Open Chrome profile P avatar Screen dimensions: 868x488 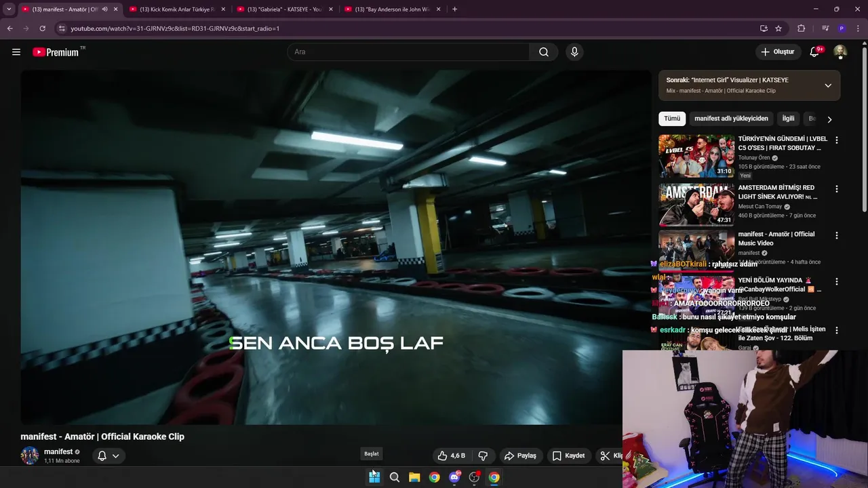click(842, 28)
